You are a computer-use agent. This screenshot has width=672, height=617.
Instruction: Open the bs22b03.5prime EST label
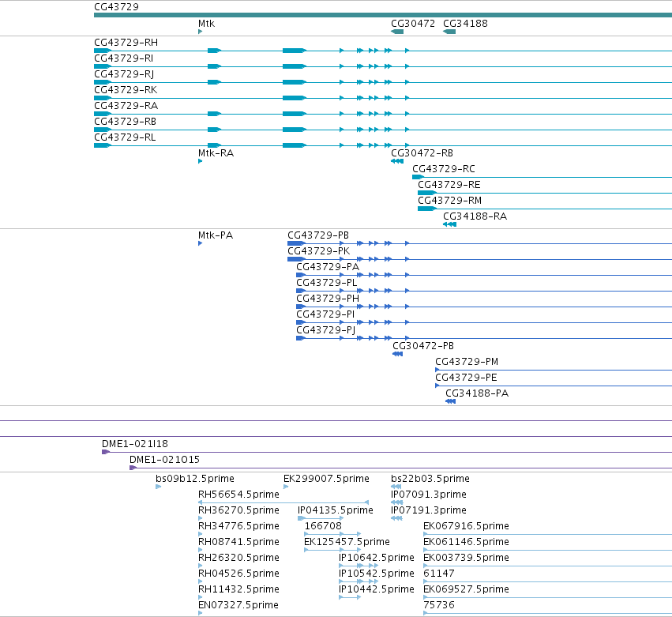[x=430, y=480]
